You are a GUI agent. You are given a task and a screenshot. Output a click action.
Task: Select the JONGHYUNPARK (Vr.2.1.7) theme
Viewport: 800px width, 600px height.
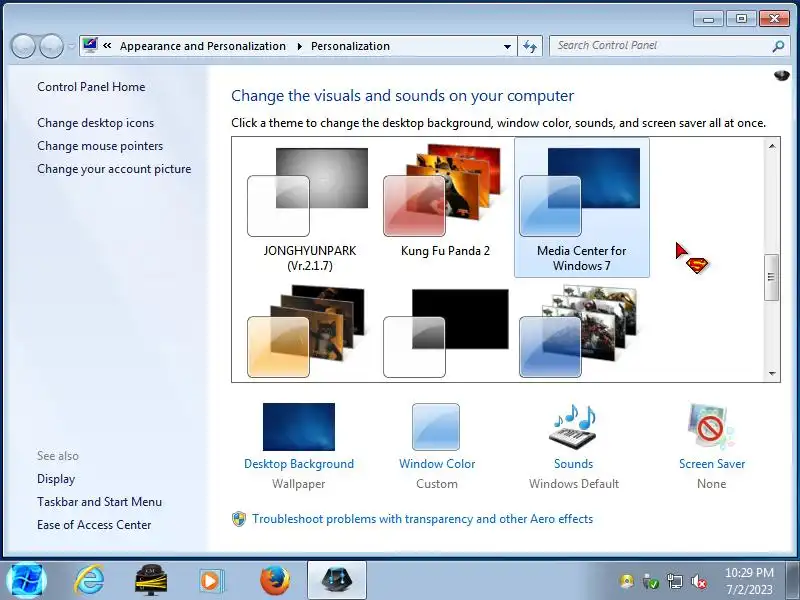coord(310,208)
